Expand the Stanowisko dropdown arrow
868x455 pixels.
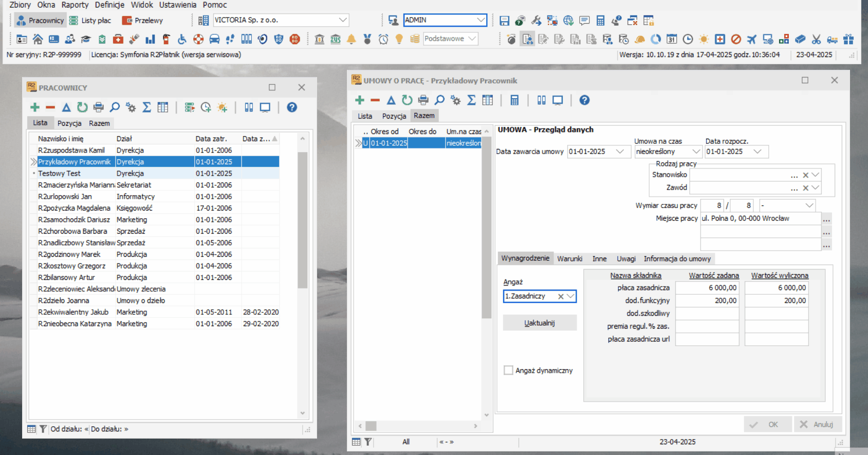[816, 175]
